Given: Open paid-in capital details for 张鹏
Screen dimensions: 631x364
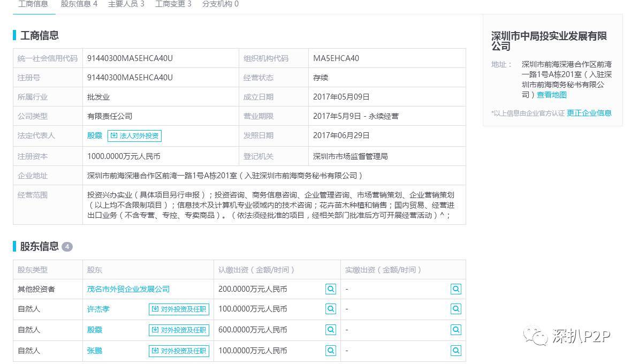Looking at the screenshot, I should [455, 351].
